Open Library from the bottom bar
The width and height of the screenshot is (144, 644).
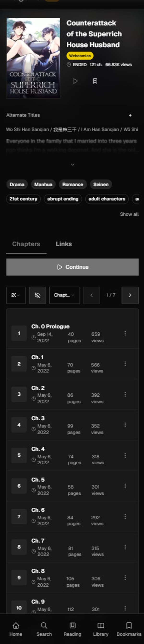101,629
